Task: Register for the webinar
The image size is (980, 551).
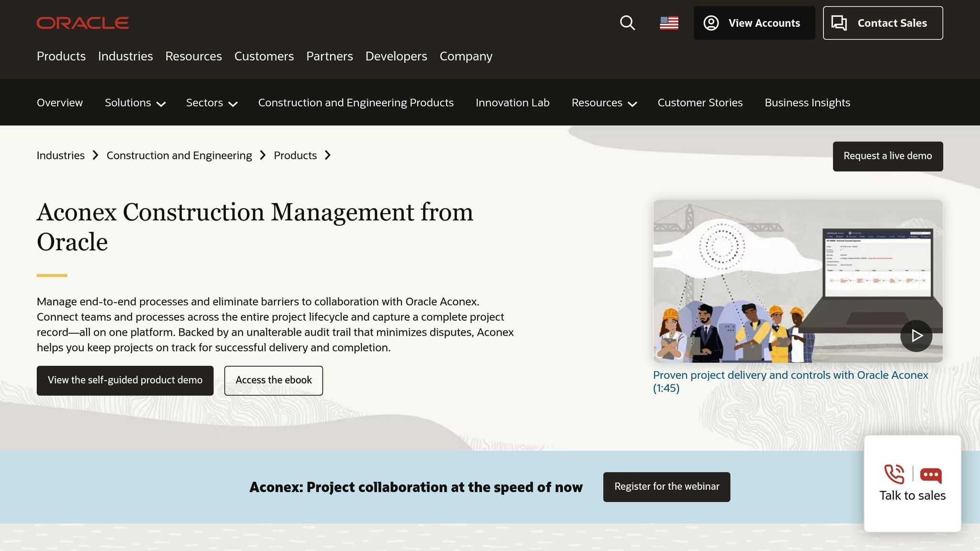Action: pos(667,487)
